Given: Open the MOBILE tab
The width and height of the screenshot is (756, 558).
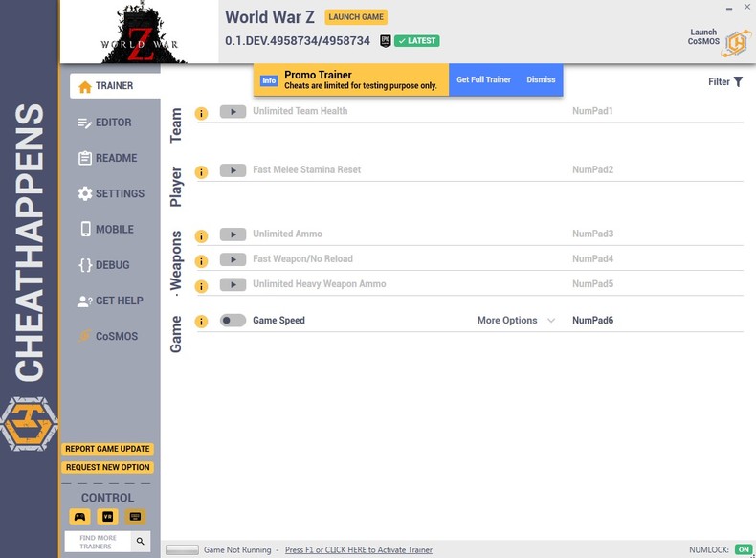Looking at the screenshot, I should (106, 230).
